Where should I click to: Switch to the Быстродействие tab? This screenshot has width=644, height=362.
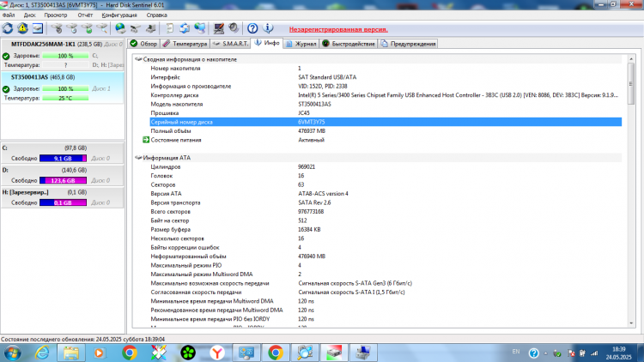pyautogui.click(x=349, y=44)
